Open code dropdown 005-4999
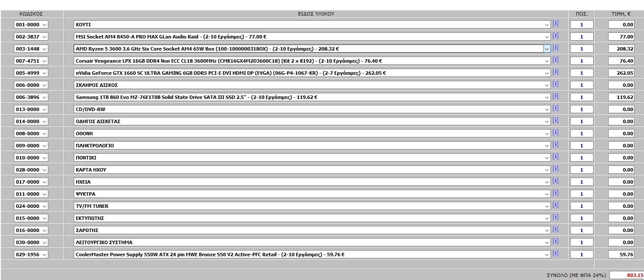644x280 pixels. [x=31, y=73]
